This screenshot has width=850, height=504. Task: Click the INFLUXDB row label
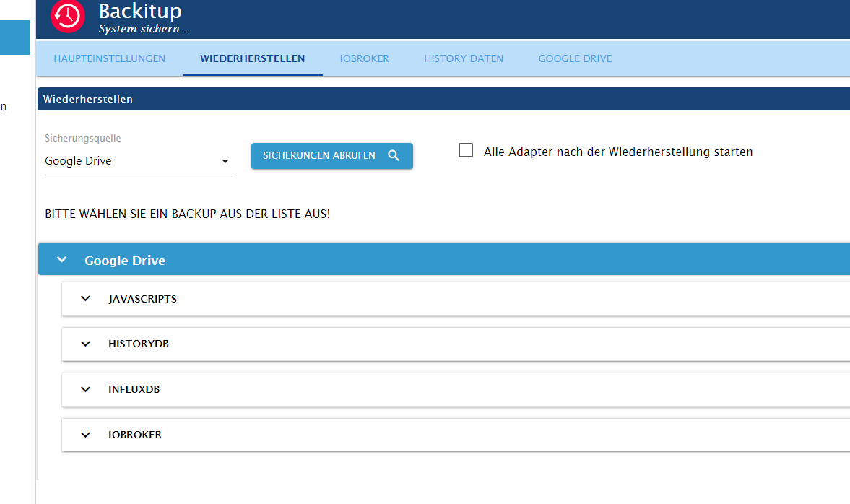134,390
